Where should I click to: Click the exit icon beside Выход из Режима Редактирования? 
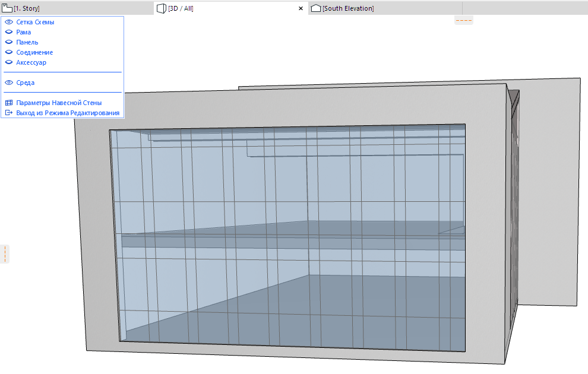pyautogui.click(x=8, y=112)
